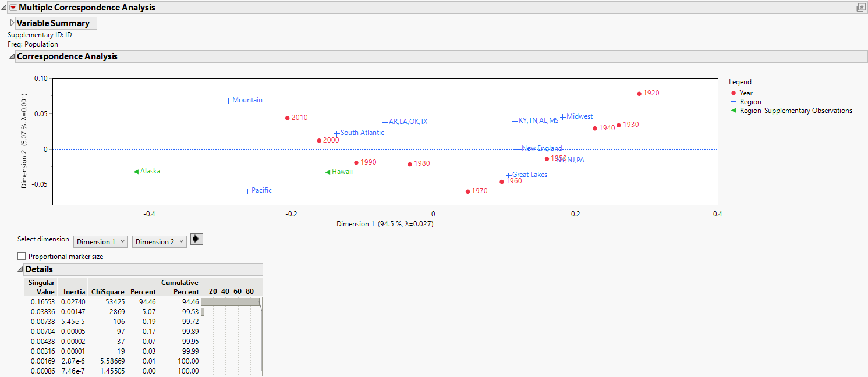This screenshot has height=377, width=868.
Task: Click the green triangle Supplementary Observations legend marker
Action: (733, 111)
